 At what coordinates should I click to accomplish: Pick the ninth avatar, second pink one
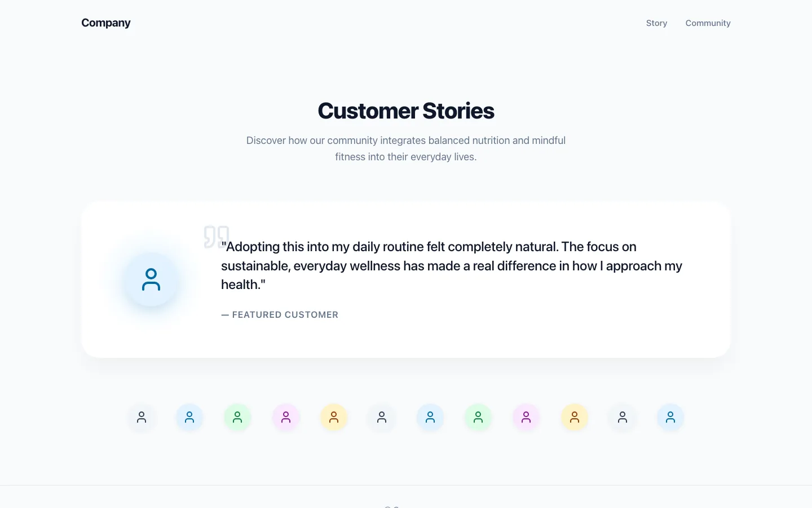(x=526, y=418)
